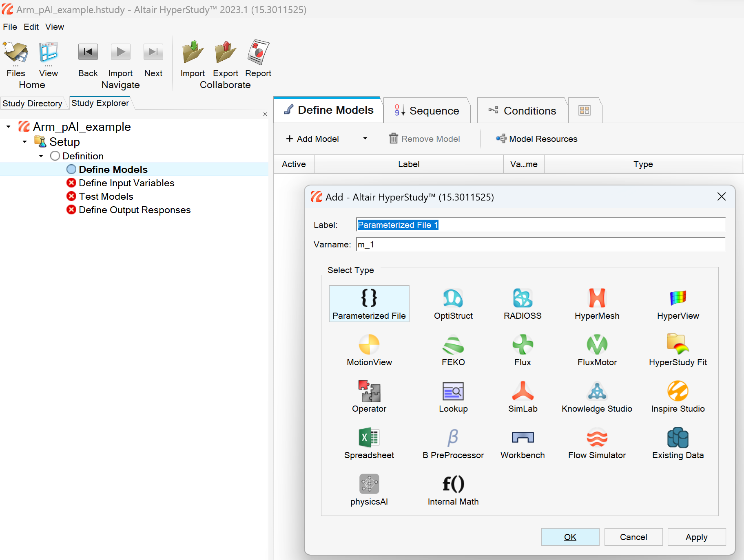
Task: Switch to the Sequence tab
Action: (427, 110)
